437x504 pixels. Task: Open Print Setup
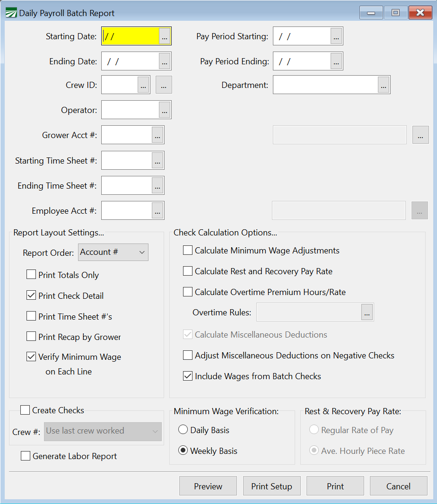point(271,486)
